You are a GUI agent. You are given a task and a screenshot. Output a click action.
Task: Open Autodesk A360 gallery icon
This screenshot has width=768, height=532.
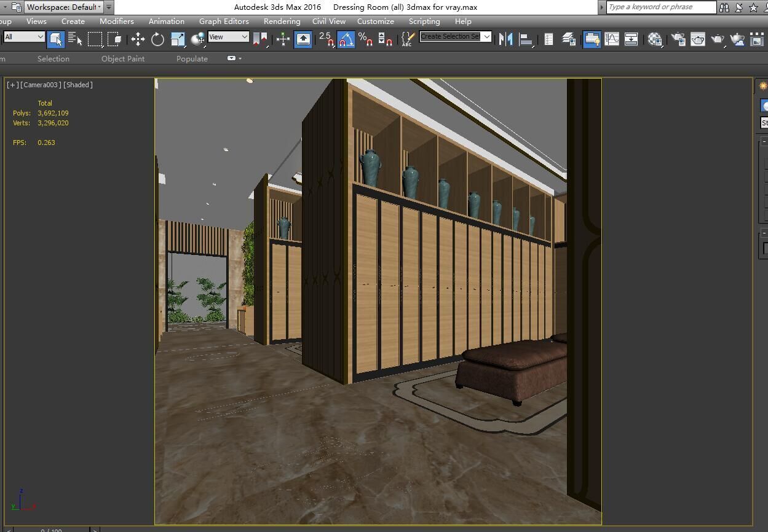(757, 39)
